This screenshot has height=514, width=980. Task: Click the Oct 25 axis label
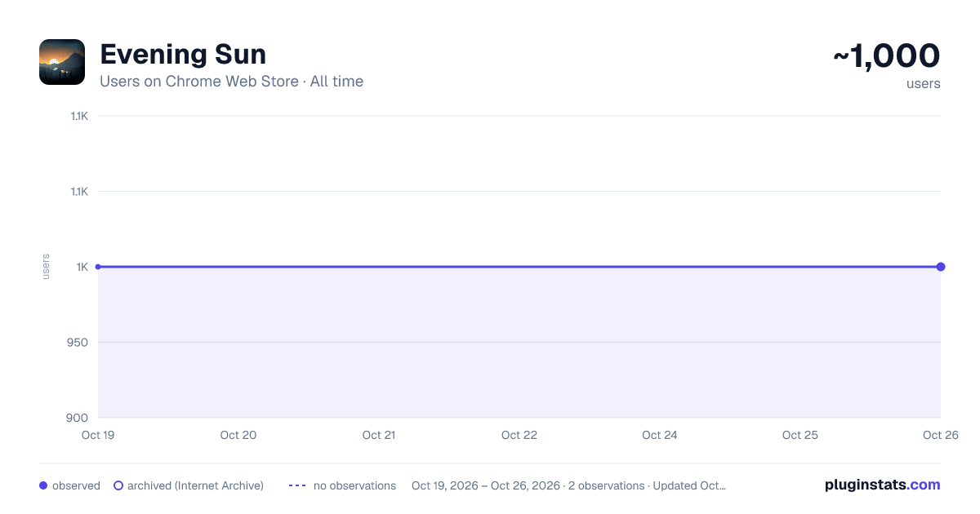pos(800,435)
